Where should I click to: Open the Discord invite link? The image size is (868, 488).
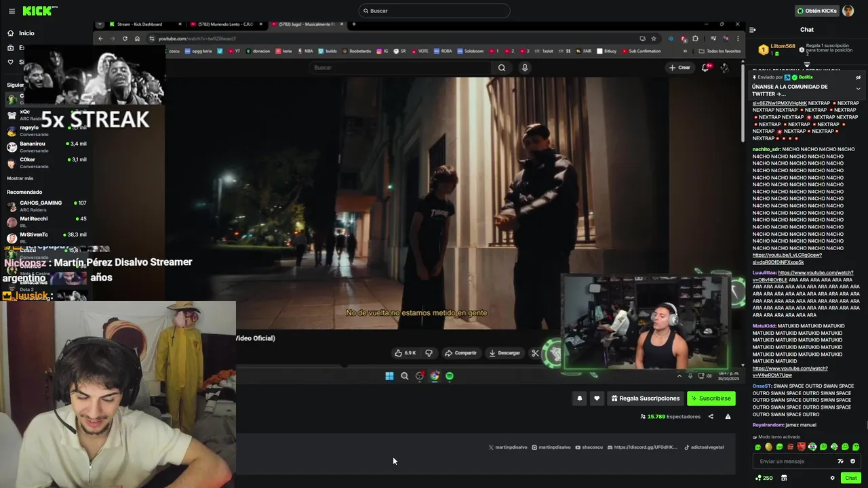[x=643, y=447]
